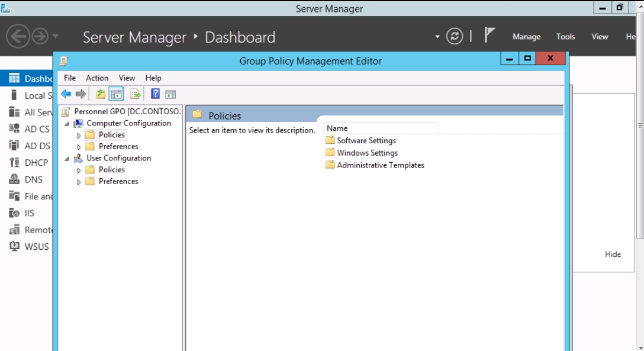644x351 pixels.
Task: Collapse the User Configuration node
Action: 67,159
